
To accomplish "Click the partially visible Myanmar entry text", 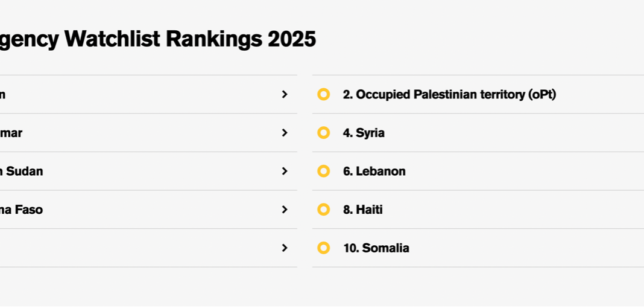I will click(11, 133).
